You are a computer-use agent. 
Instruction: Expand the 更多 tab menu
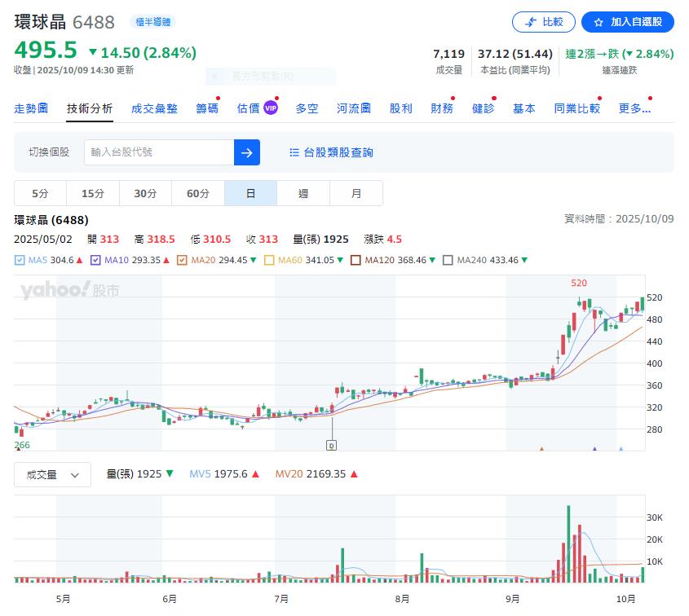[633, 108]
